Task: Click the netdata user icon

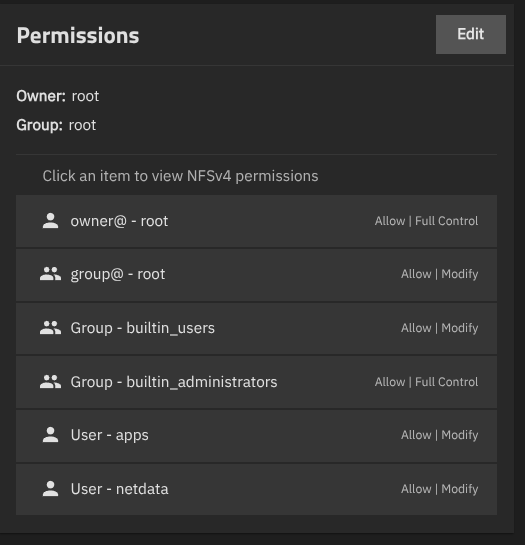Action: 50,489
